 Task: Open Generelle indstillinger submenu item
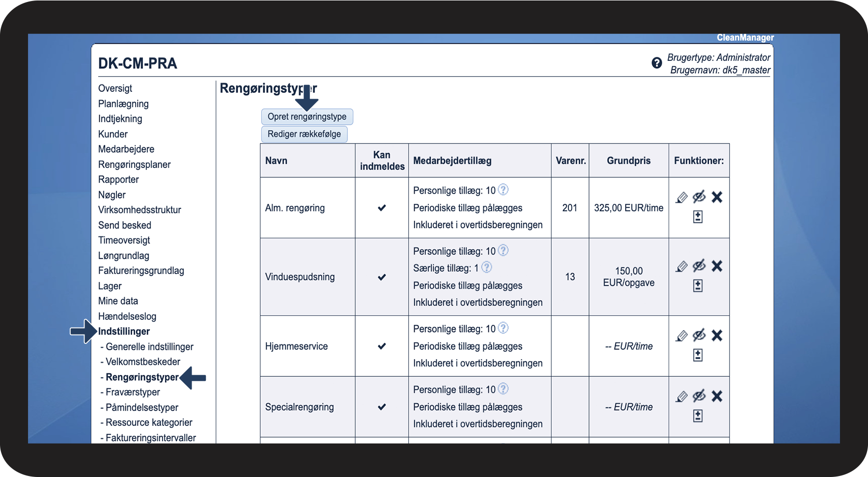click(x=149, y=347)
